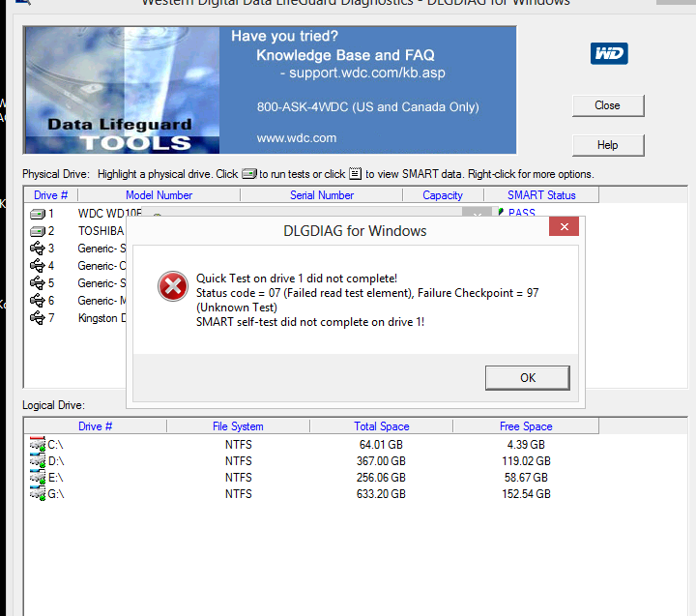Click NTFS file system of C:\ row
The width and height of the screenshot is (696, 616).
[239, 445]
